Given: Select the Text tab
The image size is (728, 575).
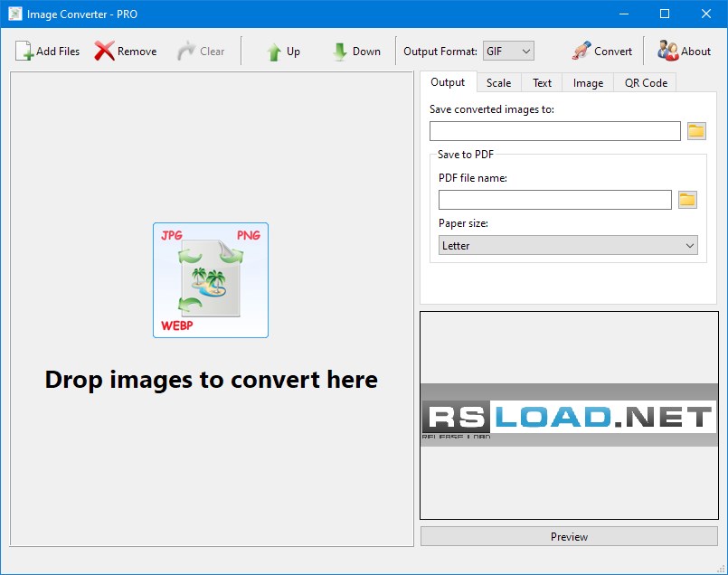Looking at the screenshot, I should 542,82.
